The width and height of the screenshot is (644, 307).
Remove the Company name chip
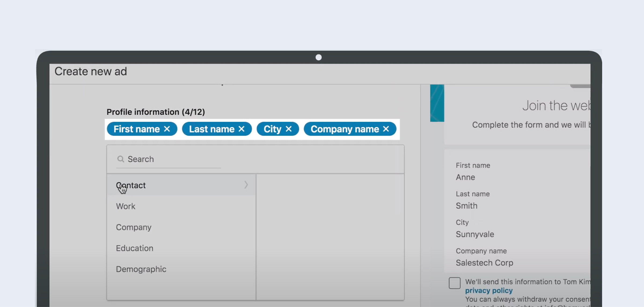[x=386, y=129]
